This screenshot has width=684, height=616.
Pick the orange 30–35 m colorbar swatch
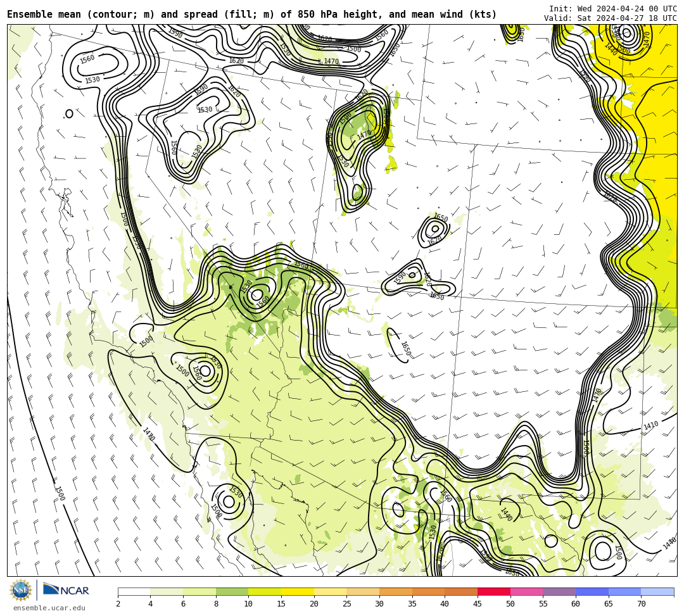[396, 591]
